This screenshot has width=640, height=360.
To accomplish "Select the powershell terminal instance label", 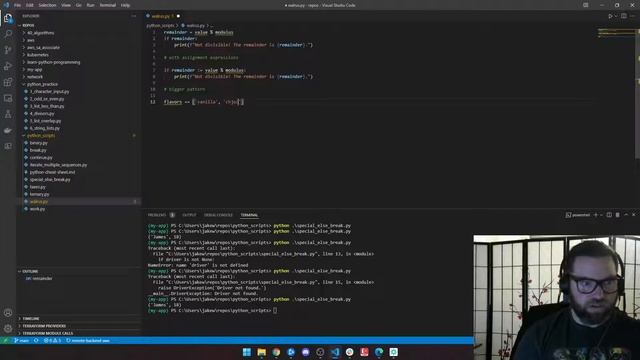I will click(x=578, y=215).
